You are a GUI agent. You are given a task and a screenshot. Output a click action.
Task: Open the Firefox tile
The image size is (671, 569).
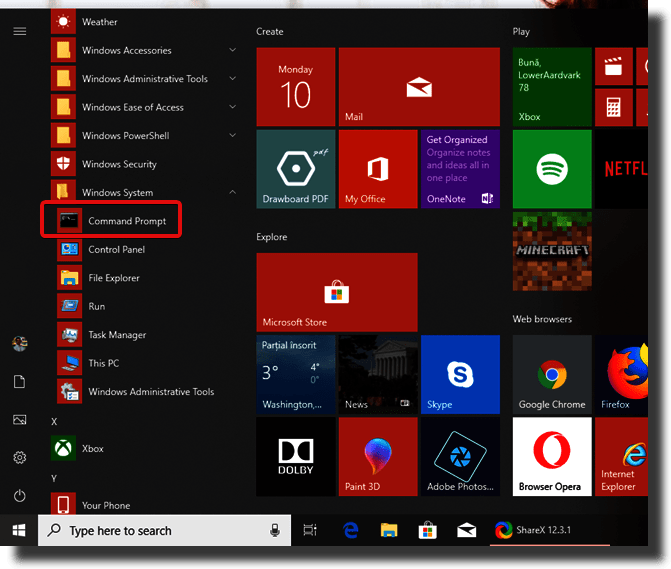621,374
